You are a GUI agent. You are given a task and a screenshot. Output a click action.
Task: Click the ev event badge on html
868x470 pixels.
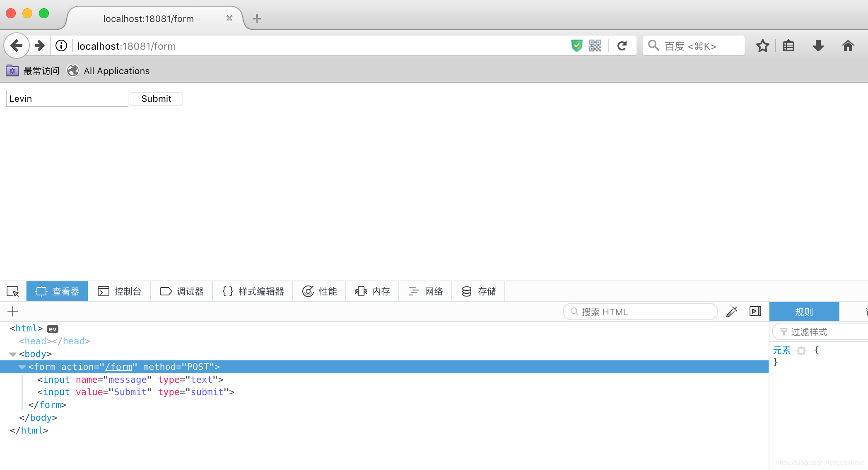[52, 329]
